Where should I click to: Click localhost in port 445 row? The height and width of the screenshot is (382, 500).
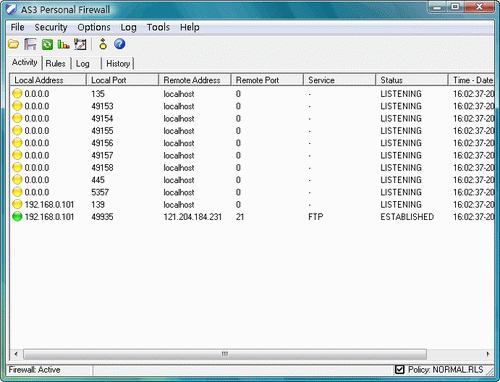click(x=179, y=180)
